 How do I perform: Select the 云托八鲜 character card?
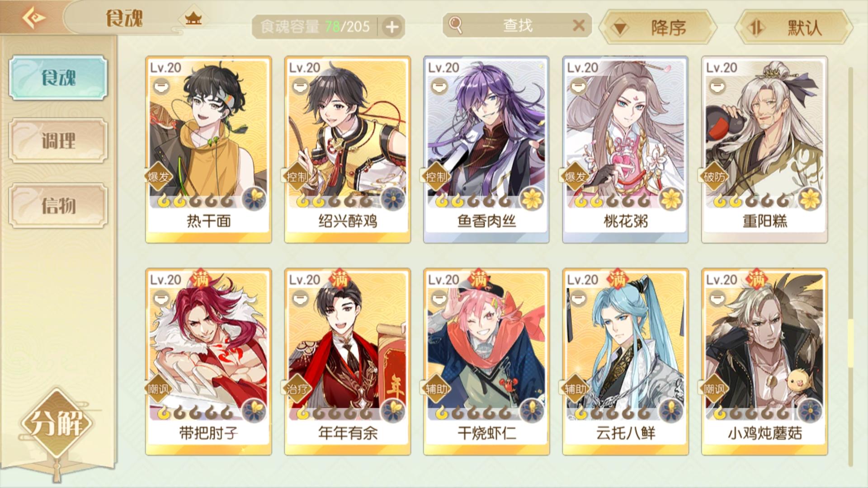coord(625,361)
